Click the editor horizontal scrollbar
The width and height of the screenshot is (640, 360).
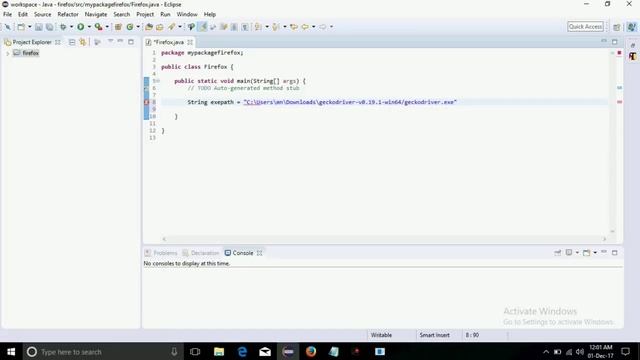[384, 239]
